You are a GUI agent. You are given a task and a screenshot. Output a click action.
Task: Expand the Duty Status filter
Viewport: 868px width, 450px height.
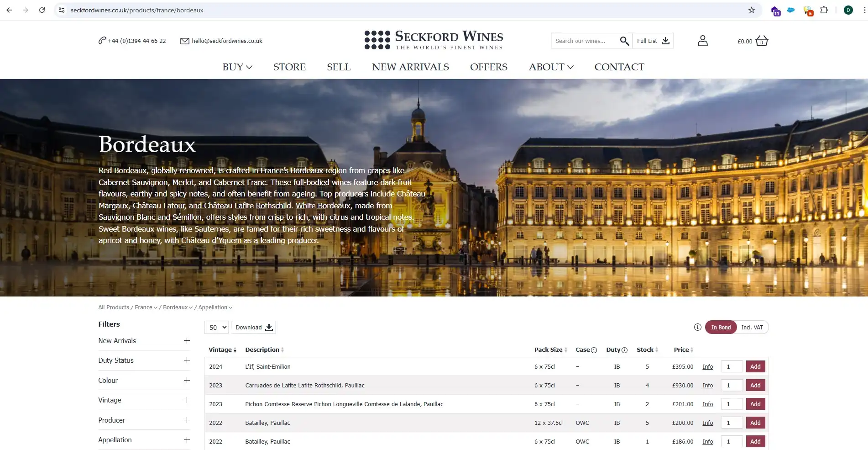point(187,360)
